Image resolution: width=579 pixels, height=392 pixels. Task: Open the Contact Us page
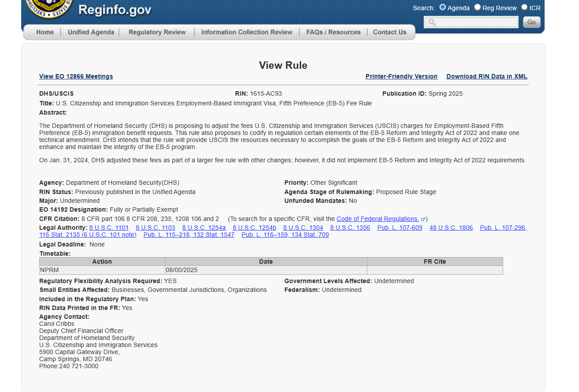(389, 32)
